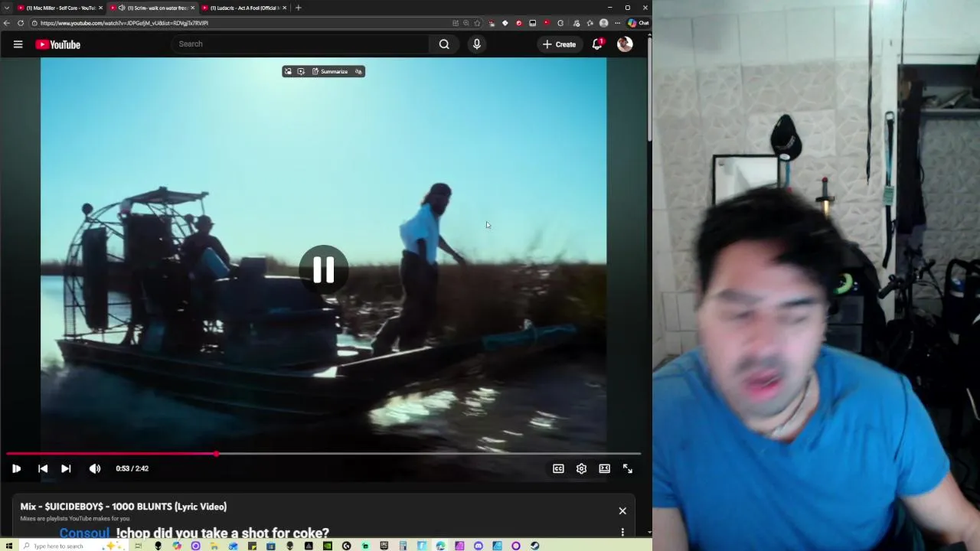Click the Summarize button over the video
The image size is (980, 551).
click(330, 71)
